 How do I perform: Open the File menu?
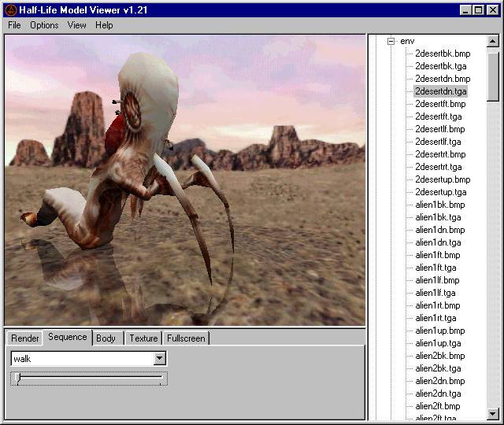tap(14, 25)
